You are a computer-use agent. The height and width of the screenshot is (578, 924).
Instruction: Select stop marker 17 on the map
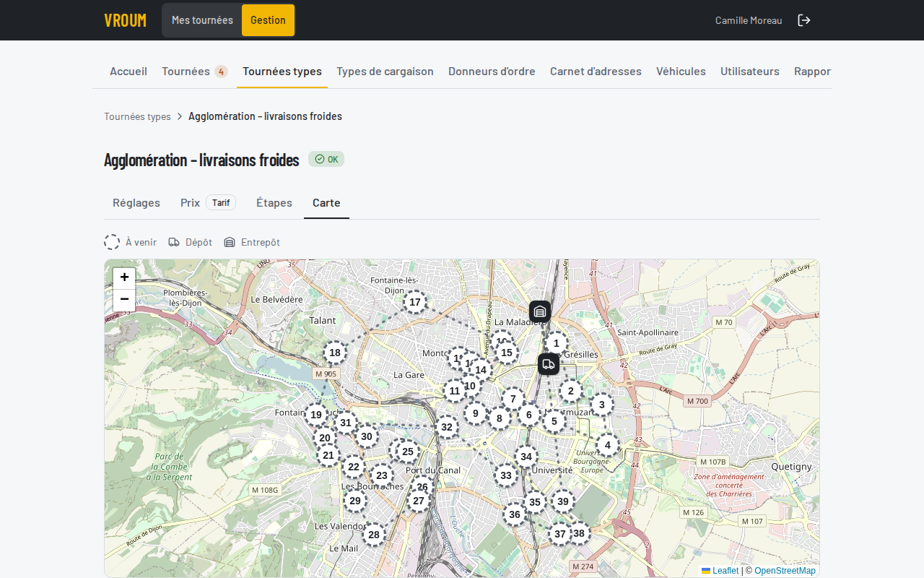[x=415, y=302]
